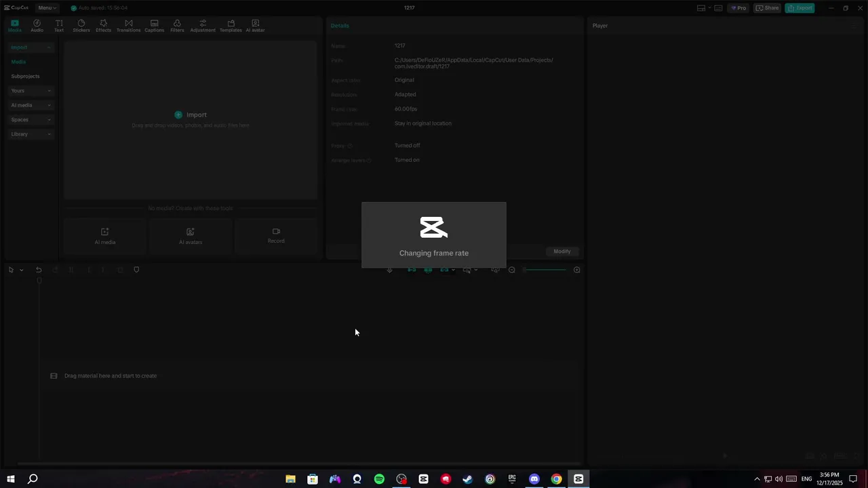The width and height of the screenshot is (868, 488).
Task: Click the green Import plus button
Action: [178, 115]
